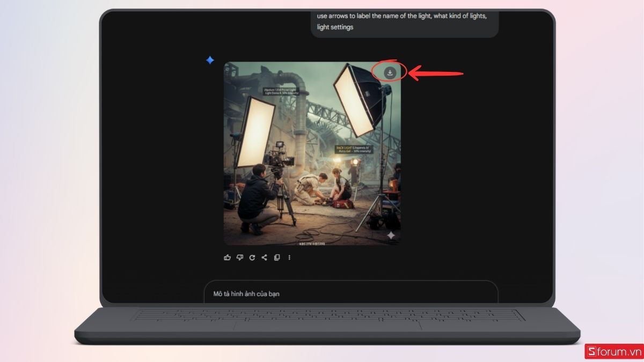This screenshot has width=644, height=362.
Task: Share the generated response
Action: pyautogui.click(x=264, y=257)
